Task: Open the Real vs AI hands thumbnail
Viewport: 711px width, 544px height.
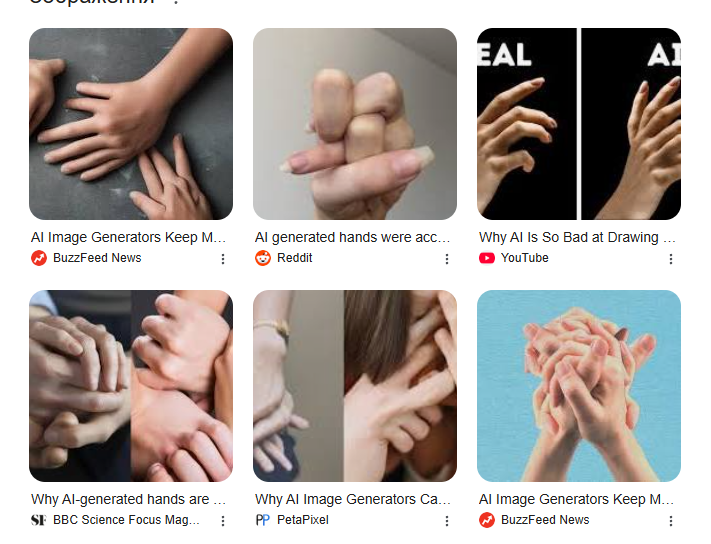Action: coord(579,124)
